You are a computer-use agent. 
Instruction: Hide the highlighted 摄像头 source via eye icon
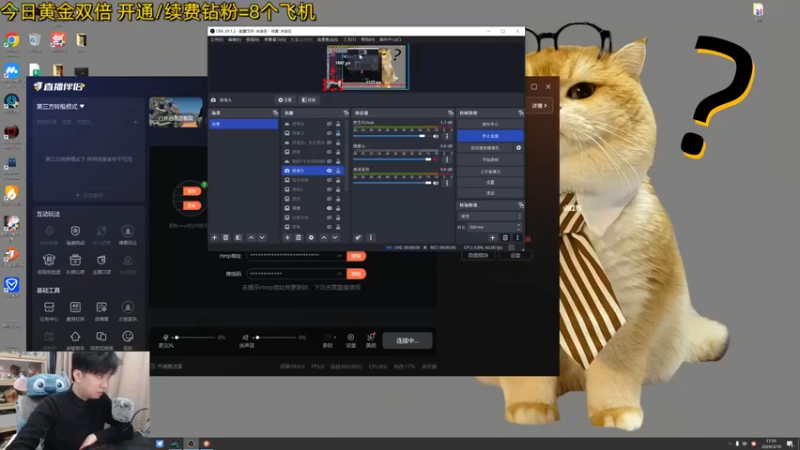[329, 170]
